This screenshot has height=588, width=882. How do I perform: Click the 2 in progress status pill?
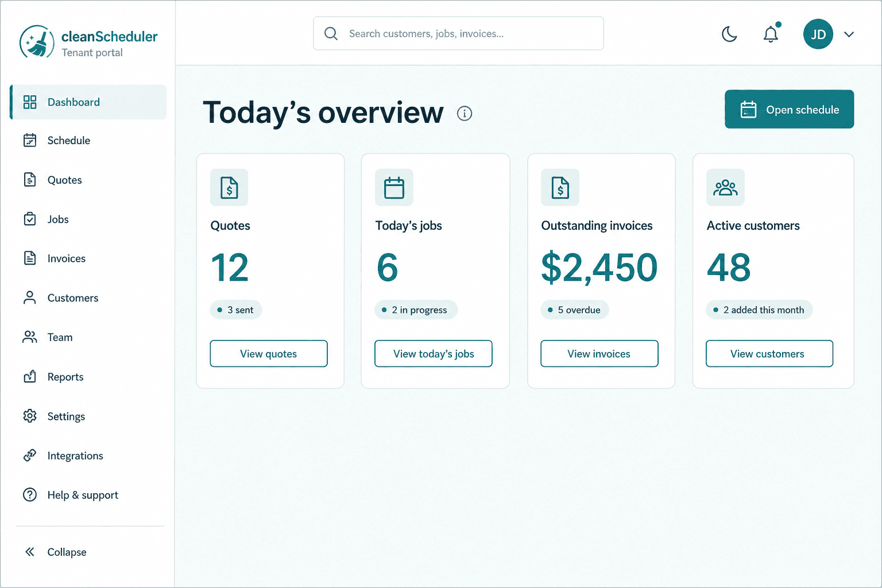[x=416, y=310]
